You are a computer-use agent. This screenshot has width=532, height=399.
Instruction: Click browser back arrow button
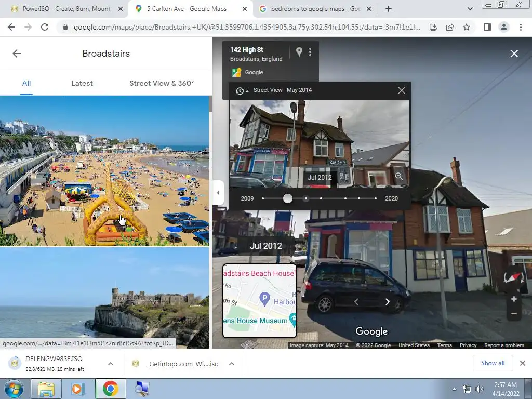click(11, 27)
